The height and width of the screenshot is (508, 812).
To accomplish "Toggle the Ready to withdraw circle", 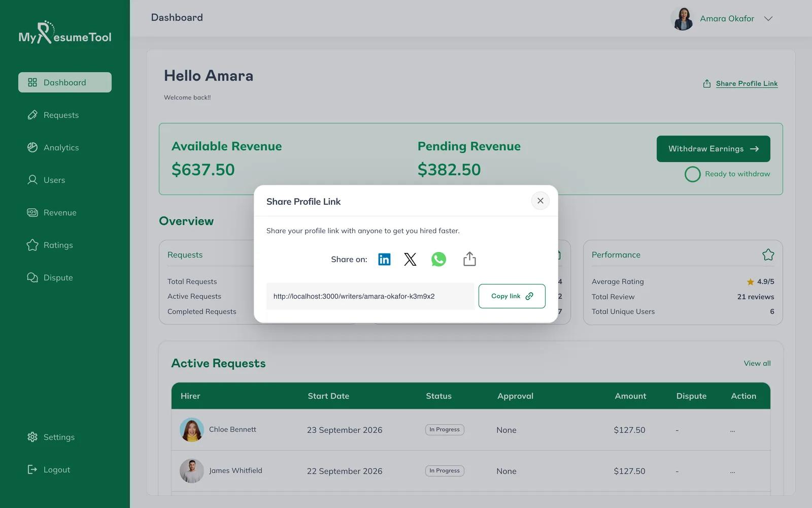I will tap(693, 174).
